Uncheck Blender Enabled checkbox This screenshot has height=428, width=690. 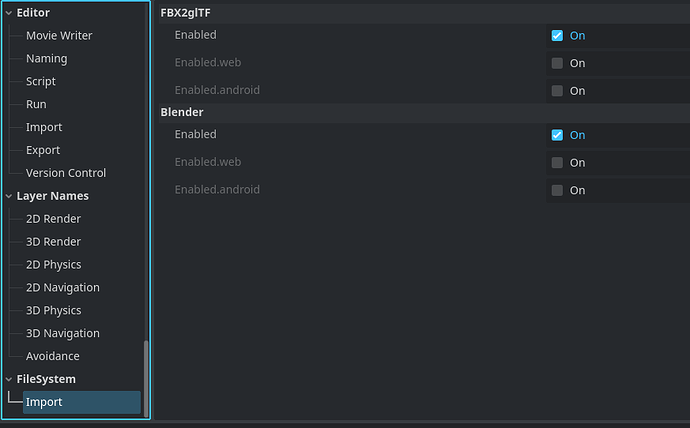[x=557, y=135]
